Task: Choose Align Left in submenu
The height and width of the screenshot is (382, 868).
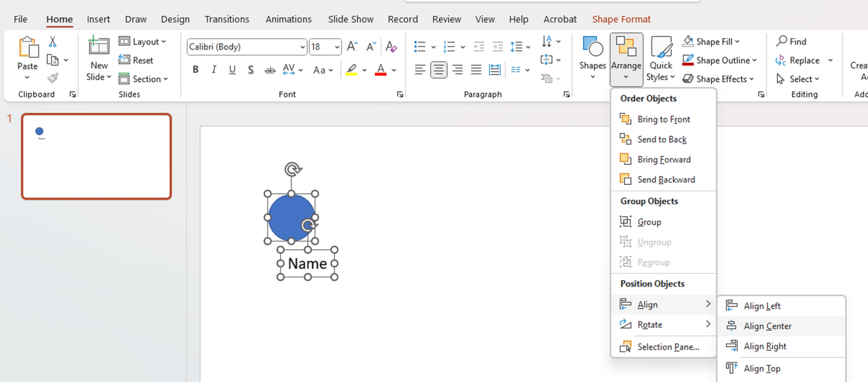Action: (782, 306)
